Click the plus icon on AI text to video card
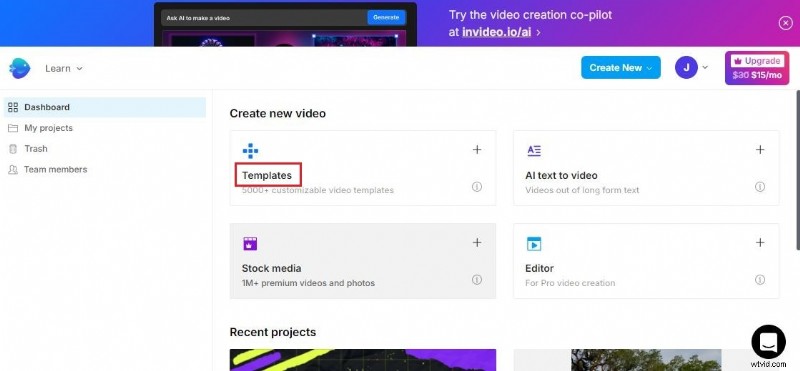 pos(760,150)
